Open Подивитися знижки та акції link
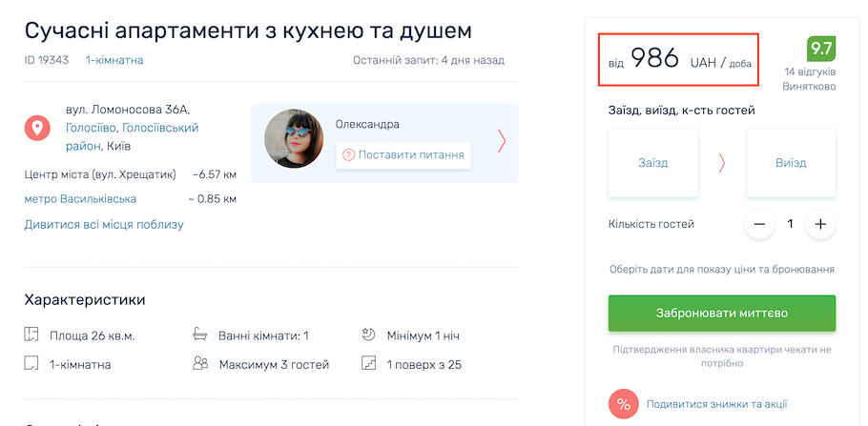The width and height of the screenshot is (868, 426). coord(717,404)
